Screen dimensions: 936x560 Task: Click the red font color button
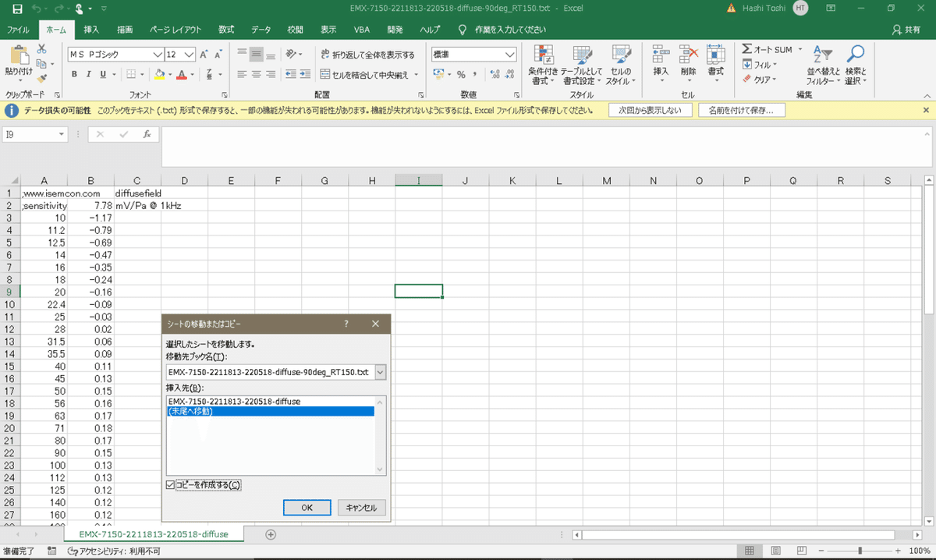click(x=182, y=74)
